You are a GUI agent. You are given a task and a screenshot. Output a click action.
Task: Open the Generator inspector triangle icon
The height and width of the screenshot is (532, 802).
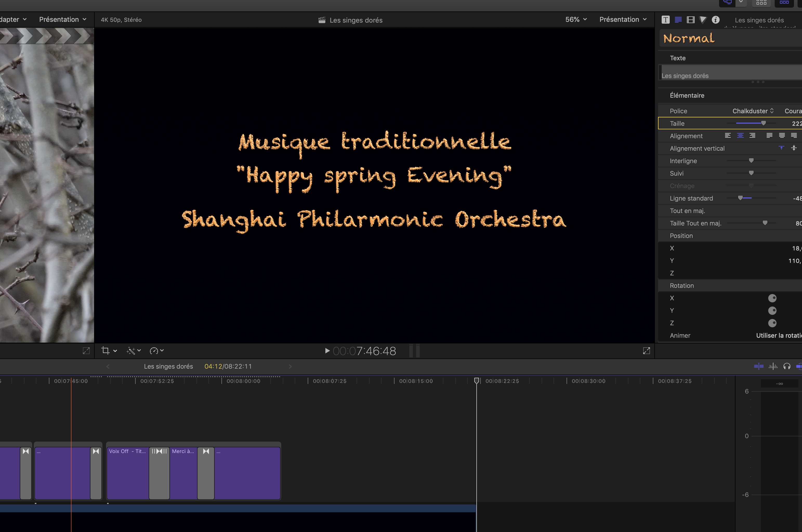click(703, 20)
